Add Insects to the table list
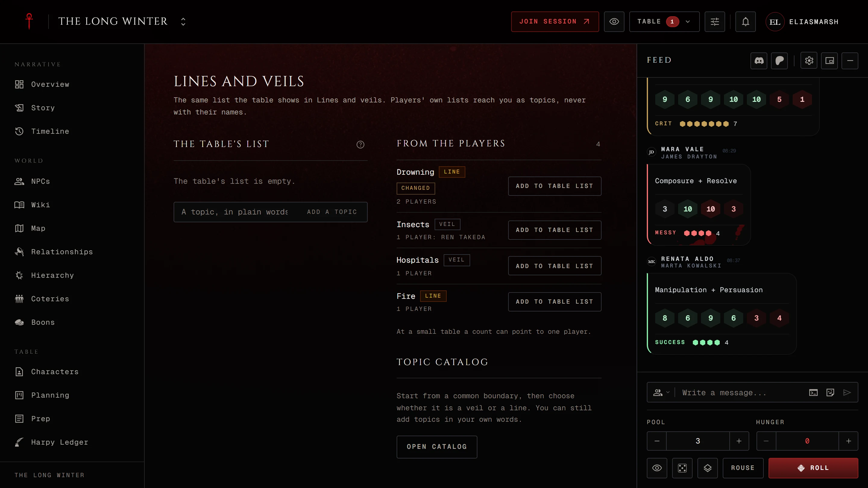868x488 pixels. click(x=554, y=230)
